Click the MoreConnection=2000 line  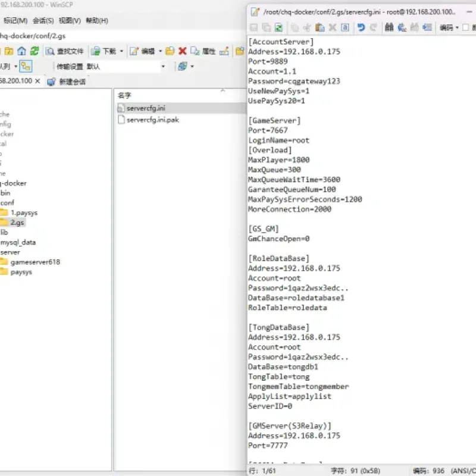[x=290, y=209]
